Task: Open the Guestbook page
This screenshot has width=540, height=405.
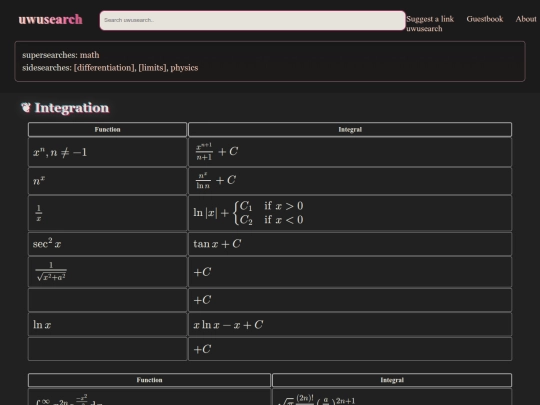Action: 485,19
